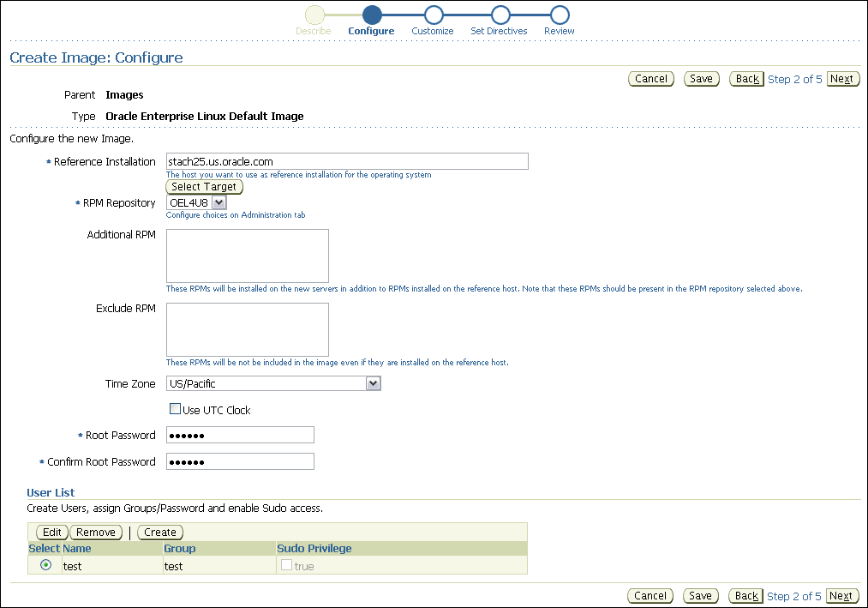Screen dimensions: 868x608
Task: Click 'Oracle Enterprise Linux Default Image' type text
Action: pyautogui.click(x=205, y=117)
